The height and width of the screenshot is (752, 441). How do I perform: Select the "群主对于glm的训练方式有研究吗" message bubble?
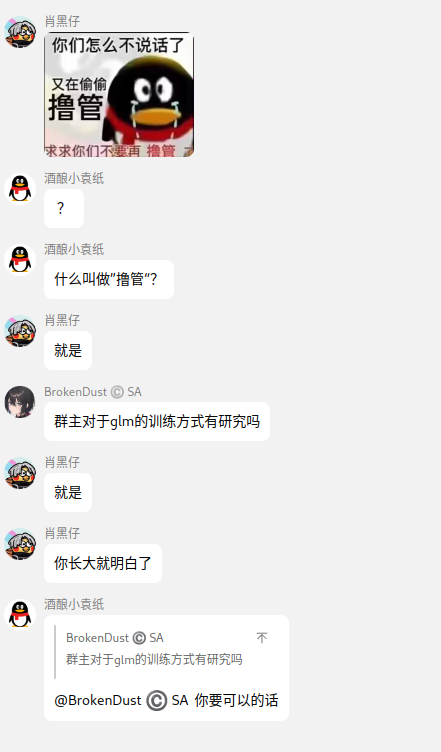(x=157, y=421)
